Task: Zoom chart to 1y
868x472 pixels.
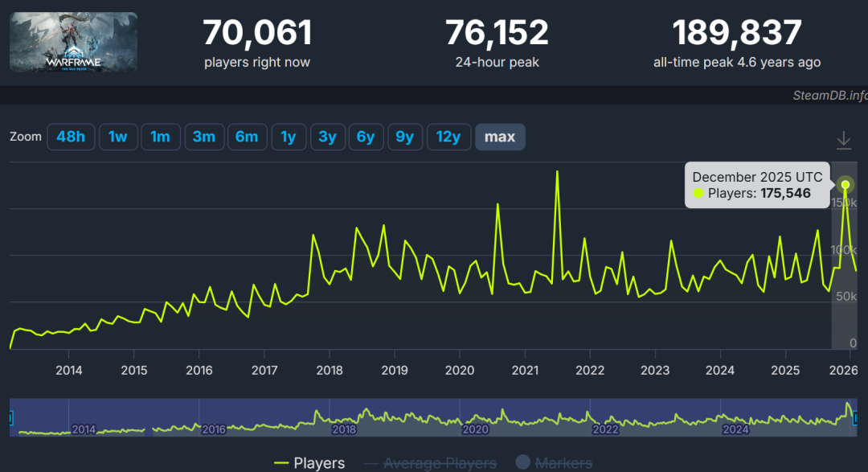Action: pyautogui.click(x=288, y=137)
